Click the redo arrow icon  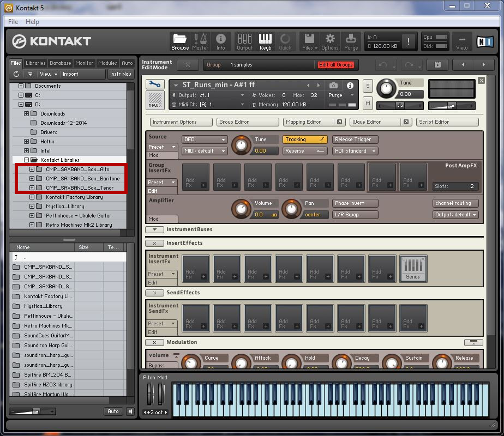(x=409, y=65)
